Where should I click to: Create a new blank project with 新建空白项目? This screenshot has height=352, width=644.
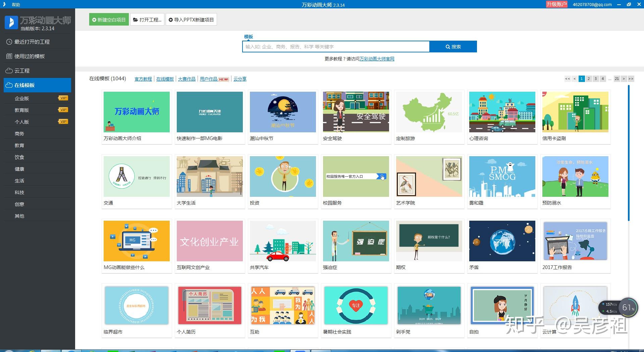click(109, 20)
